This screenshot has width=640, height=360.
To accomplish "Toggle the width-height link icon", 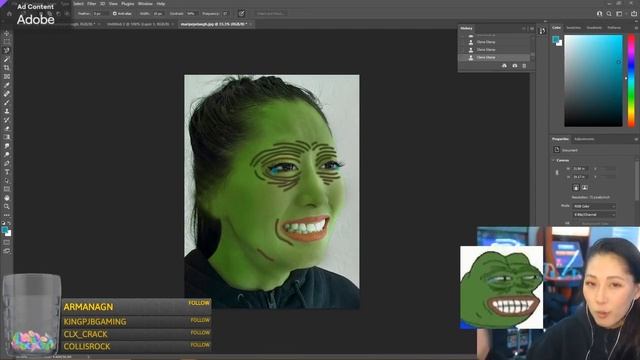I will coord(557,173).
